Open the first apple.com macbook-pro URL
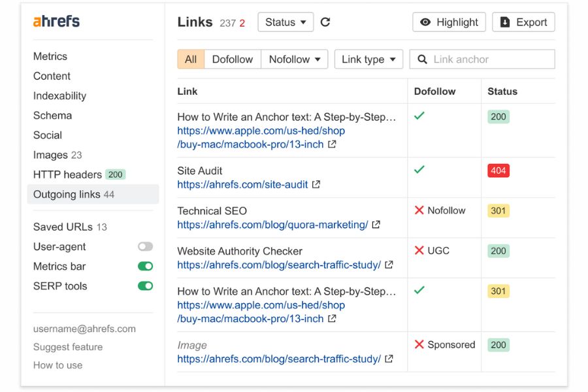Viewport: 588px width, 392px height. (x=261, y=137)
